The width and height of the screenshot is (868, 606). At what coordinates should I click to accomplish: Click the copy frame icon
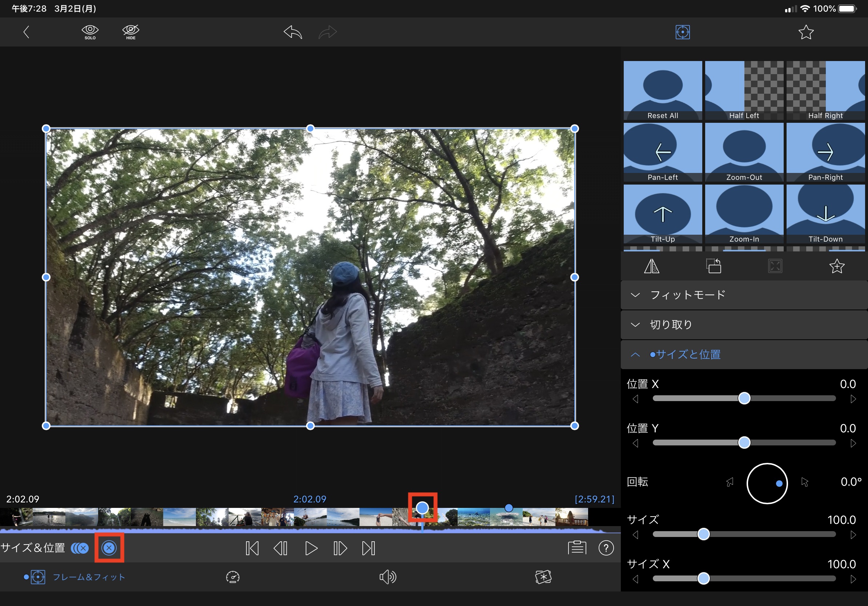pos(714,266)
